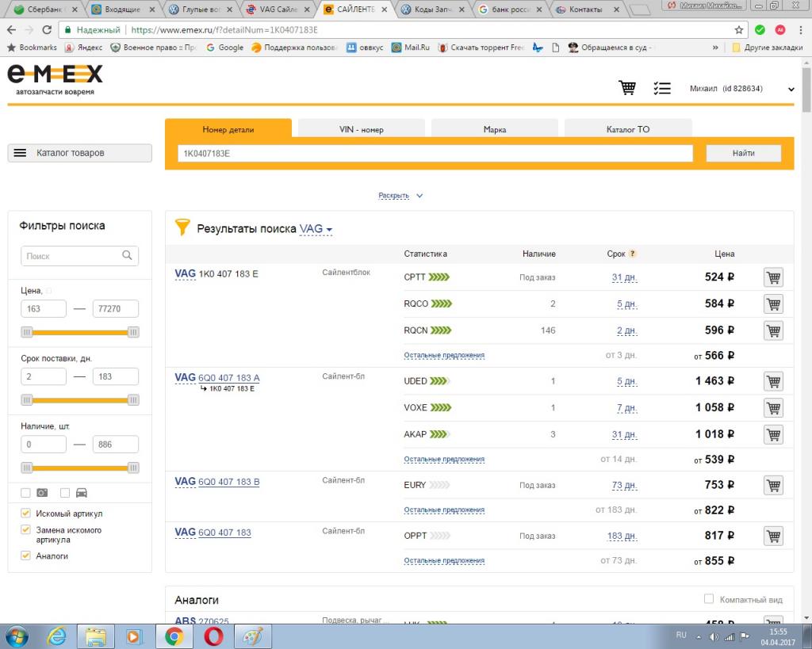Add VOXE offer at 1 058 ₽ to cart
This screenshot has height=649, width=812.
coord(773,408)
